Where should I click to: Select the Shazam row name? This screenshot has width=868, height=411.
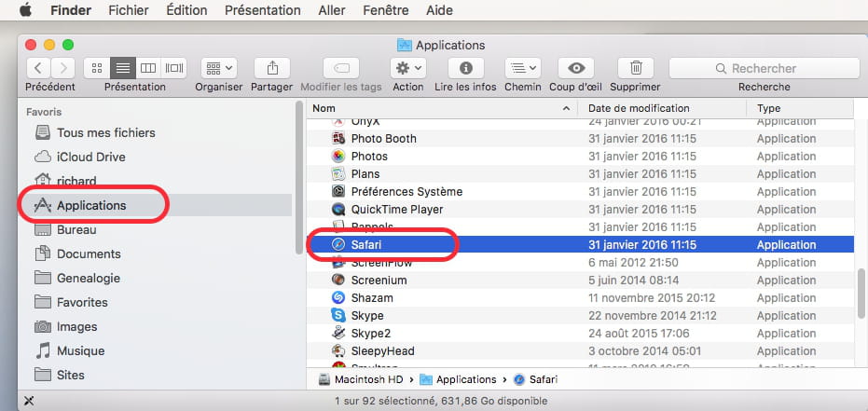[x=372, y=297]
